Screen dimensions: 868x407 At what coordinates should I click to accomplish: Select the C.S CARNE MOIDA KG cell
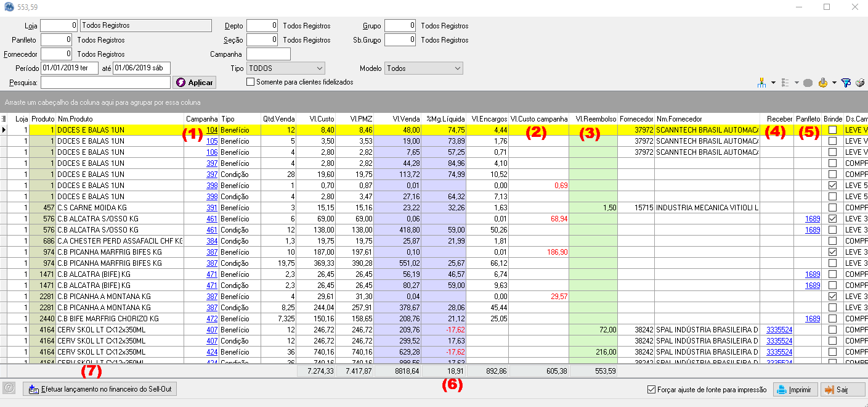pyautogui.click(x=120, y=208)
